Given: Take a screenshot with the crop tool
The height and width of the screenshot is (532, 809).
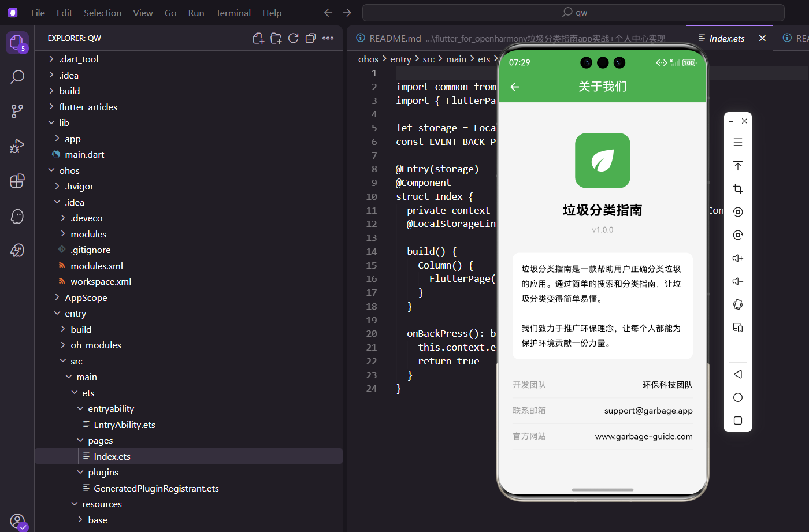Looking at the screenshot, I should 737,189.
